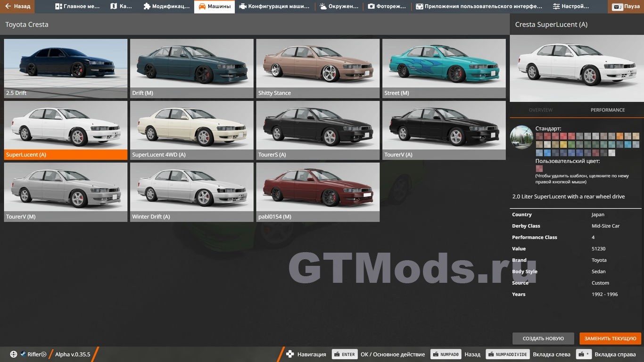Click the Brand value Toyota
644x362 pixels.
coord(599,260)
